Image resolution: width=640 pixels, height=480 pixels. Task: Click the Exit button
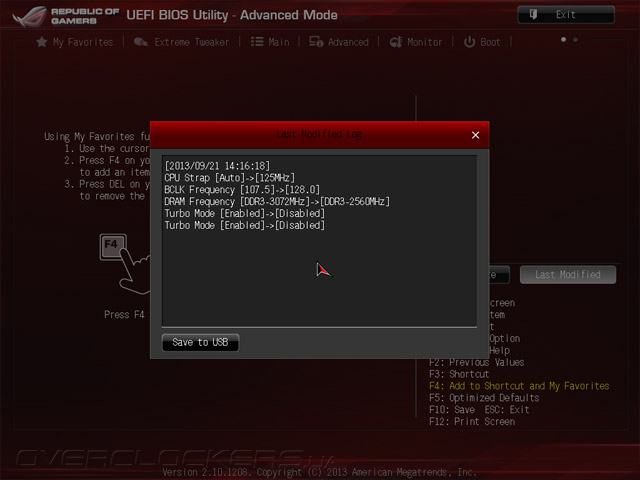coord(566,15)
